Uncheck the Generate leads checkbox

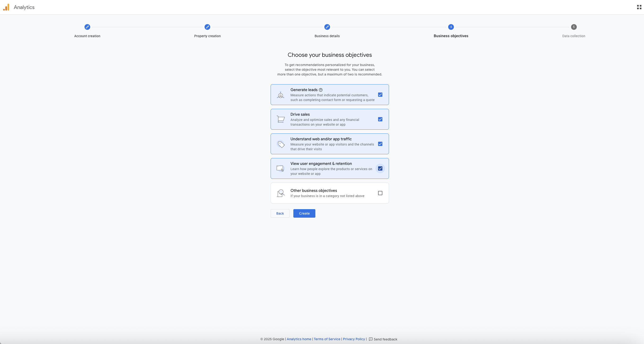click(x=380, y=95)
